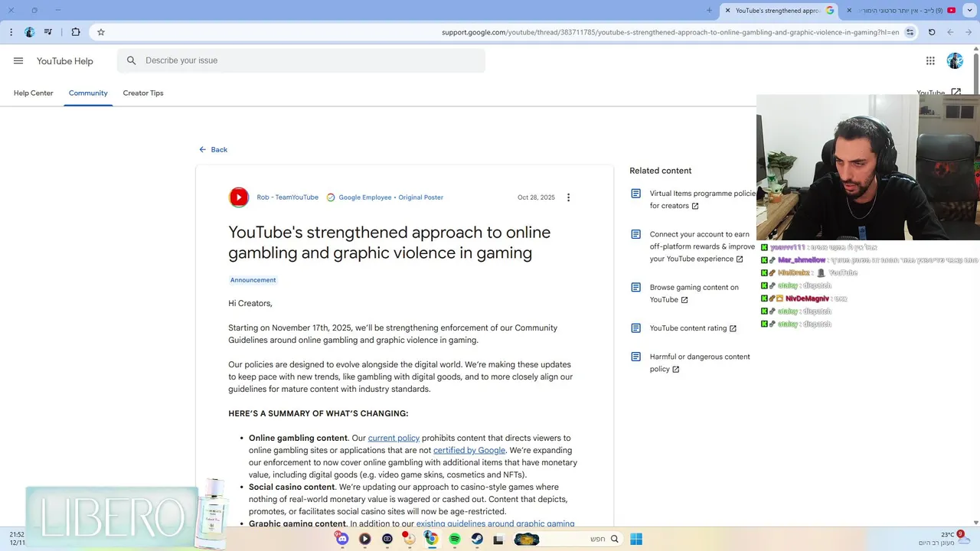This screenshot has width=980, height=551.
Task: Reload the page
Action: coord(932,32)
